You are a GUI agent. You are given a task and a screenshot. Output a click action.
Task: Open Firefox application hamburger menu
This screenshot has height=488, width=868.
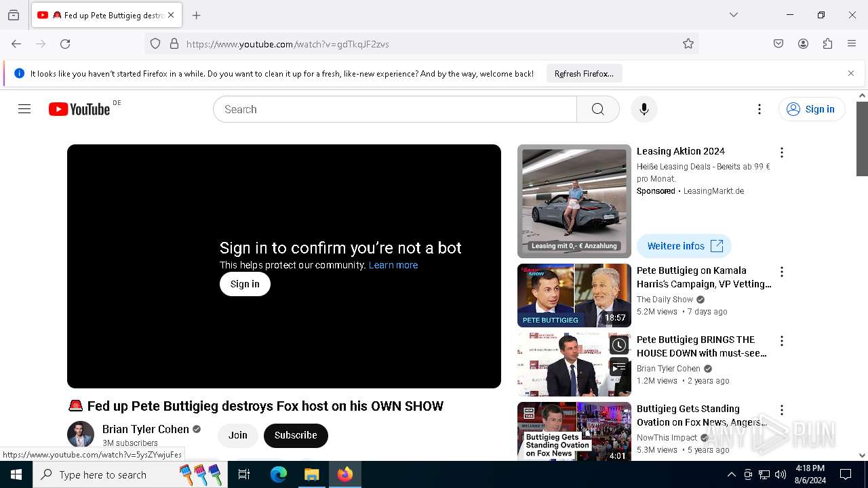tap(852, 44)
